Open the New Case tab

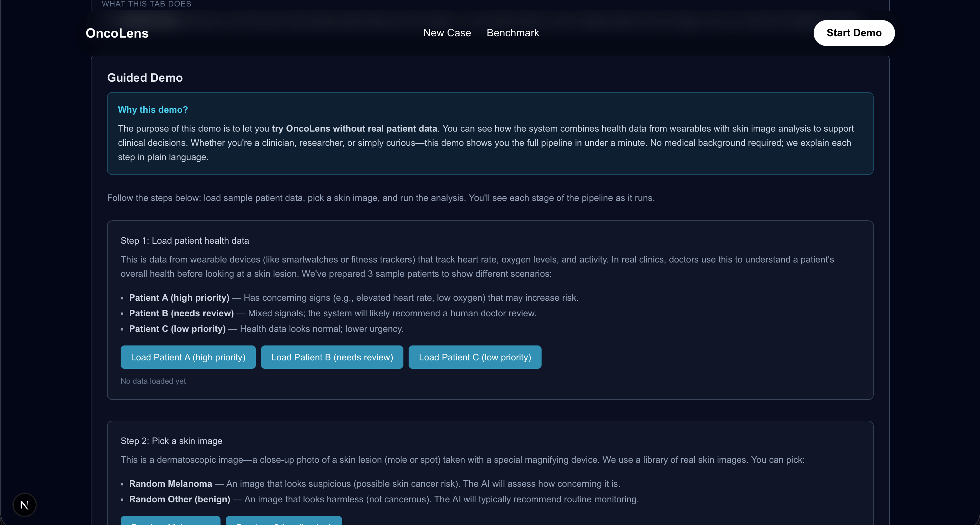447,33
